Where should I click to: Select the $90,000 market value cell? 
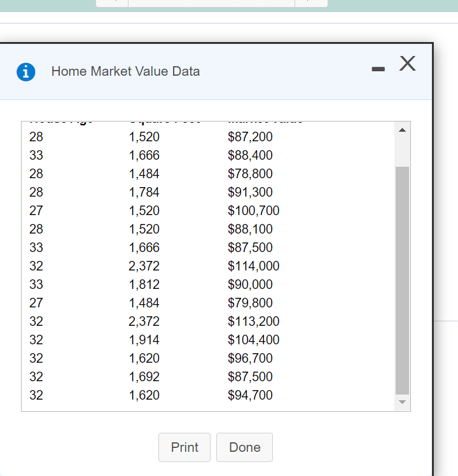(250, 284)
